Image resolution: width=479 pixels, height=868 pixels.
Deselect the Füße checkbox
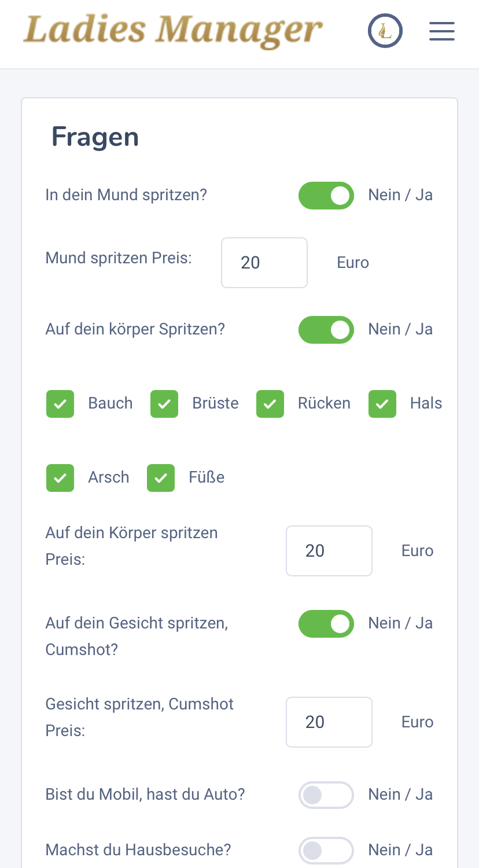[161, 478]
